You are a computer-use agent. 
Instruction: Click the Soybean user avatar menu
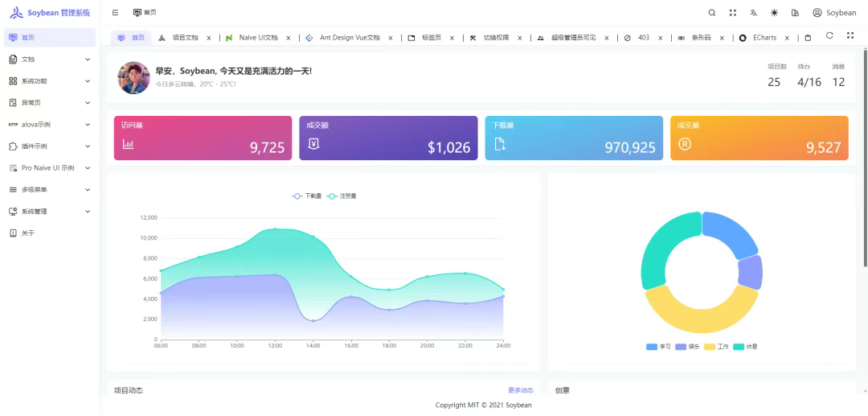pyautogui.click(x=834, y=13)
